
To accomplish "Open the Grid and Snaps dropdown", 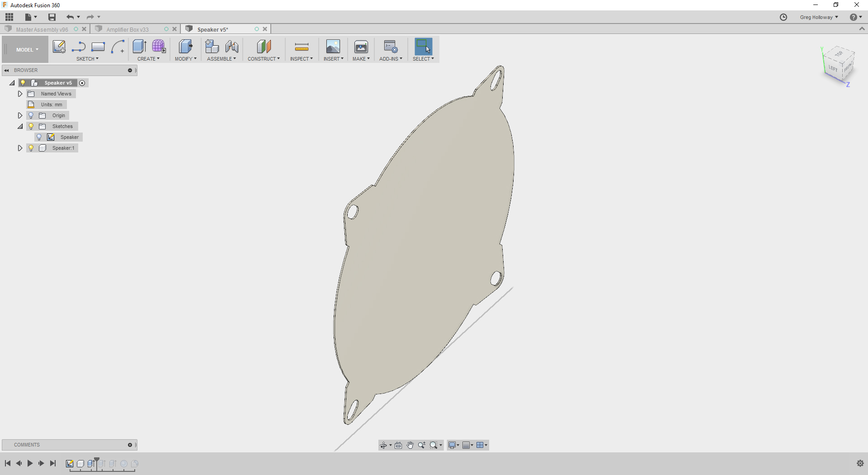I will coord(468,445).
